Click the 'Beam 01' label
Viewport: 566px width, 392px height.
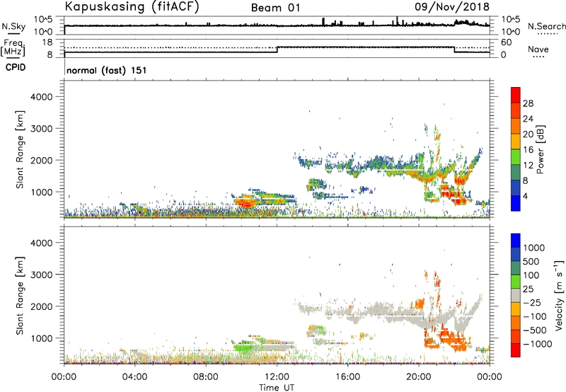click(x=276, y=8)
